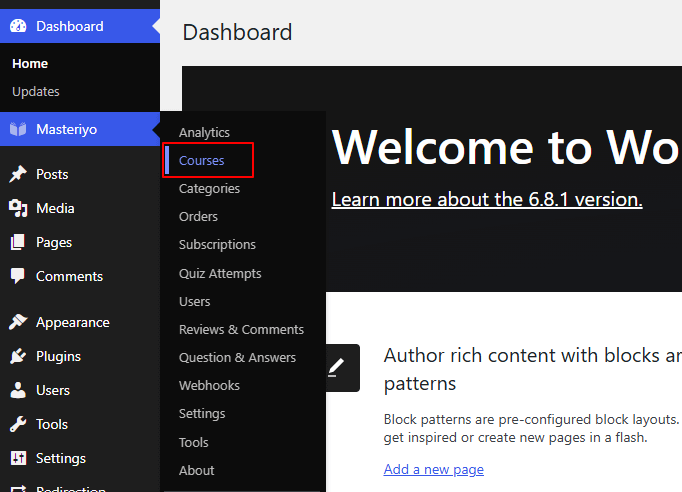Click the Tools wrench icon
The height and width of the screenshot is (492, 682).
[18, 424]
